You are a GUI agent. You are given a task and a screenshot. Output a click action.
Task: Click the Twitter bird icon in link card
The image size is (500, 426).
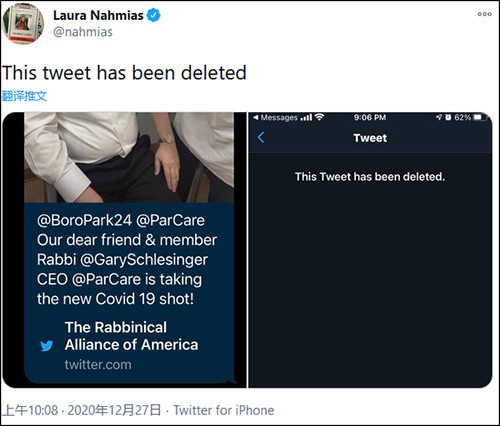47,346
